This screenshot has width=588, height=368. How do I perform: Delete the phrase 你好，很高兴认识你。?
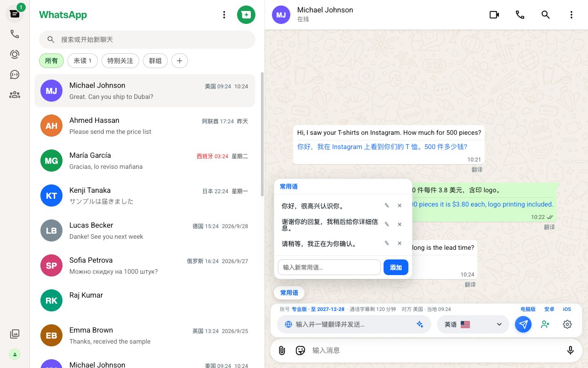coord(400,206)
